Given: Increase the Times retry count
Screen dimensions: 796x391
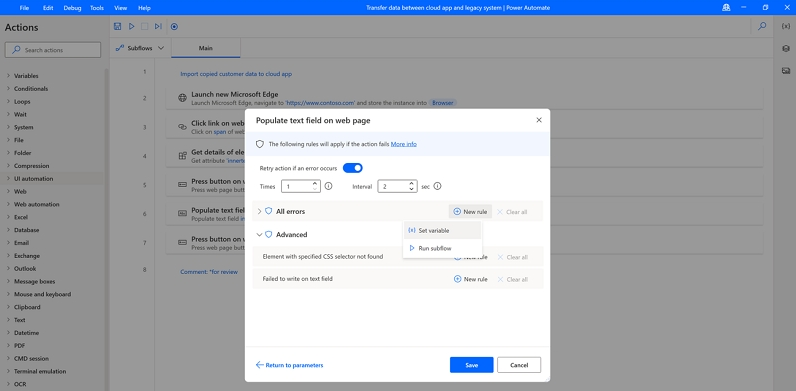Looking at the screenshot, I should [x=315, y=183].
